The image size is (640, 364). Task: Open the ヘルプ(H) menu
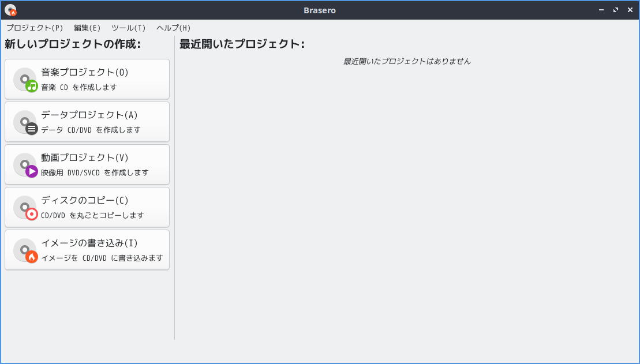pos(174,28)
